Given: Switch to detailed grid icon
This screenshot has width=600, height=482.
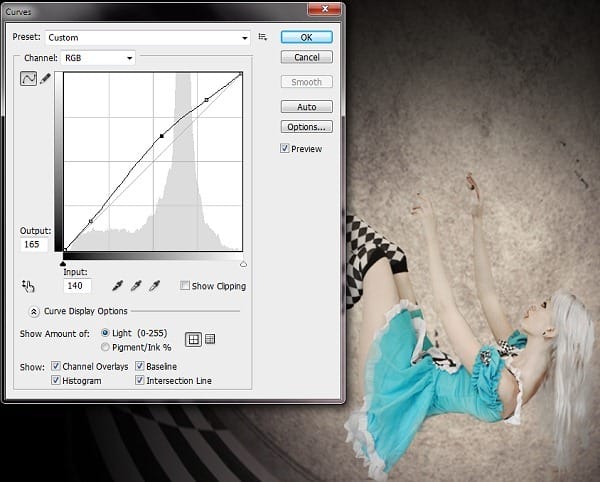Looking at the screenshot, I should pyautogui.click(x=210, y=339).
